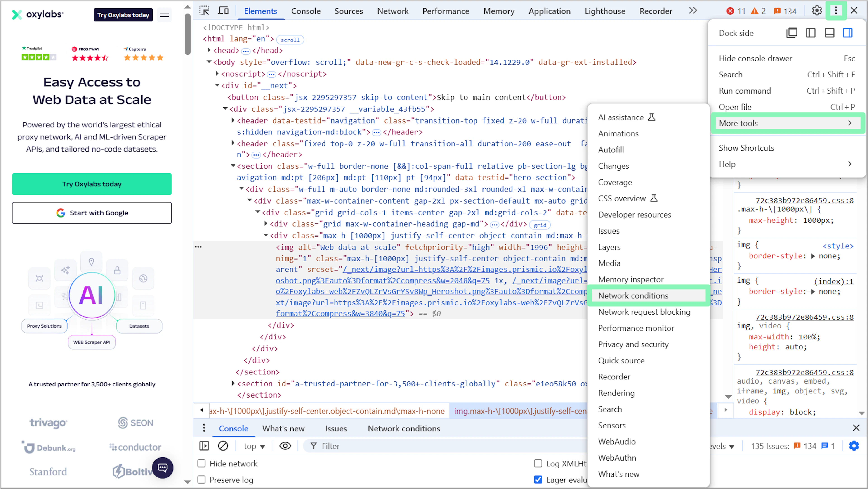This screenshot has height=489, width=868.
Task: Show the console sidebar
Action: pos(204,446)
